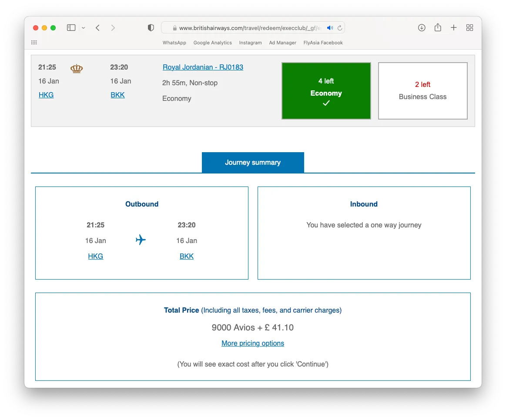Open the FlyAsia Facebook bookmark

[x=323, y=43]
